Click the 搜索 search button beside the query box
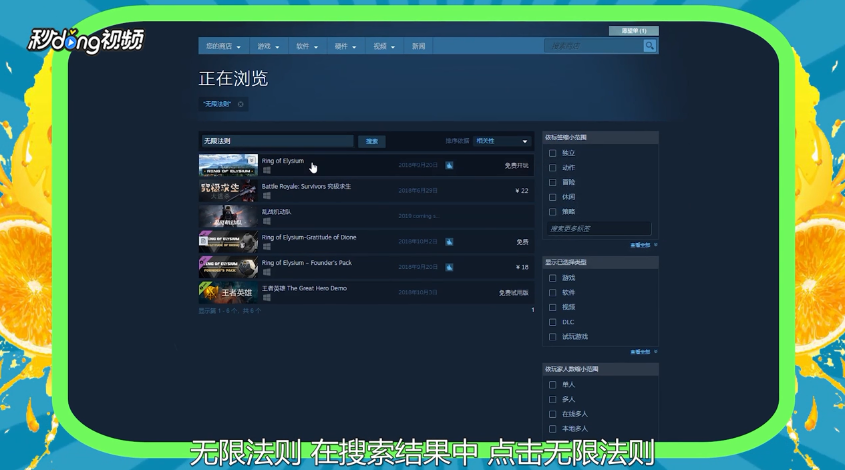This screenshot has height=470, width=845. tap(372, 141)
